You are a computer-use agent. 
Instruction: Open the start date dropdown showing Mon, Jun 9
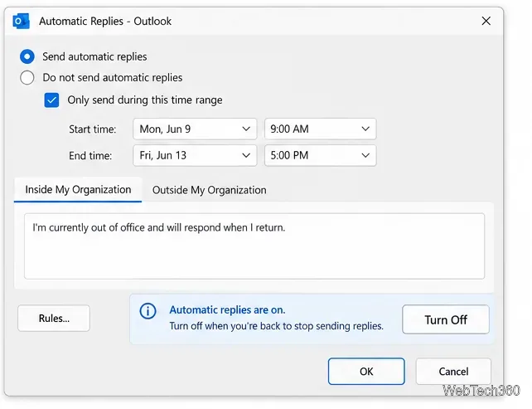coord(195,129)
